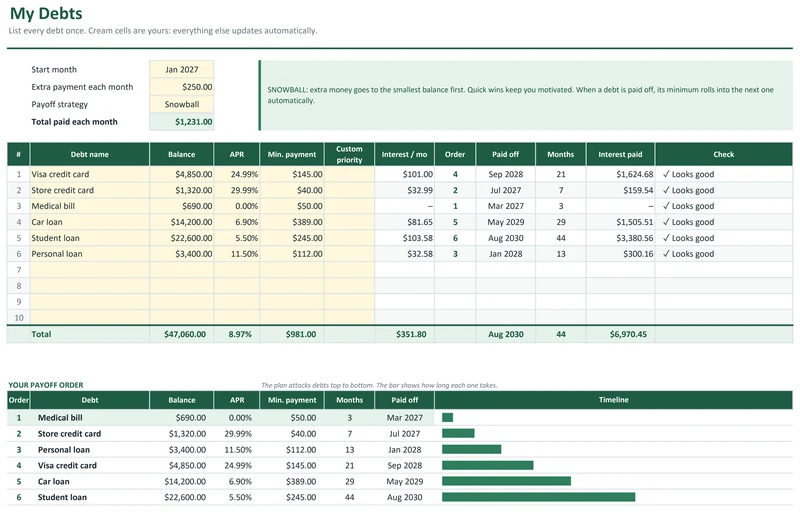This screenshot has height=512, width=800.
Task: Click the Timeline column header
Action: (613, 400)
